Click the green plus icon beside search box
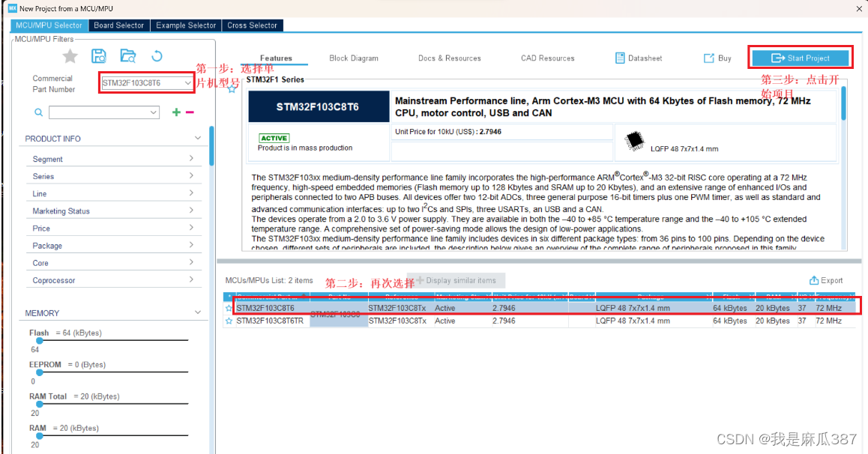 pos(177,112)
